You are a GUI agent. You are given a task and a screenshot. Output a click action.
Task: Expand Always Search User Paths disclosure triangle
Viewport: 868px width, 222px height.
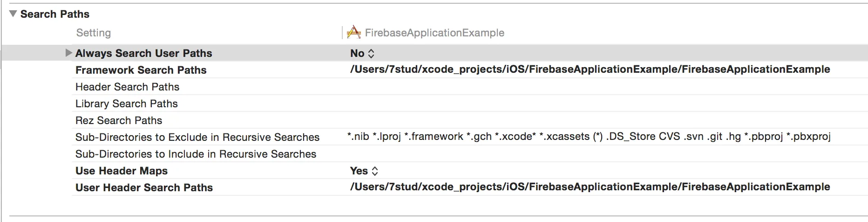(x=69, y=53)
